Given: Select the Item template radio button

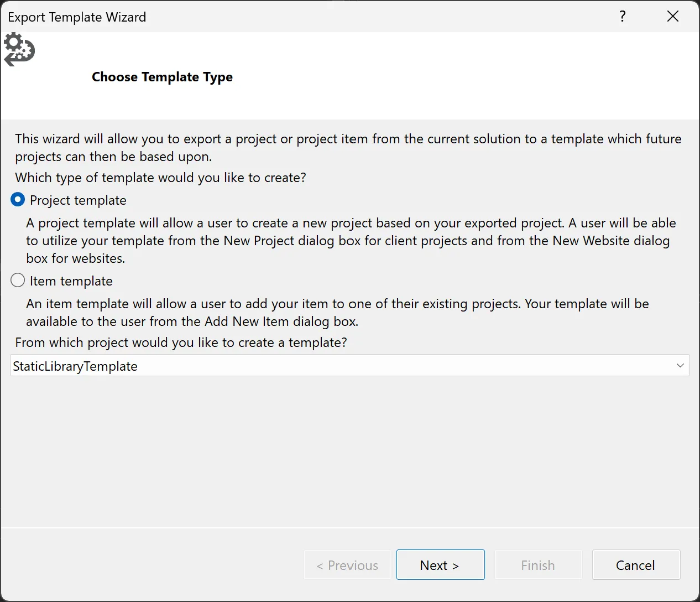Looking at the screenshot, I should pyautogui.click(x=18, y=281).
